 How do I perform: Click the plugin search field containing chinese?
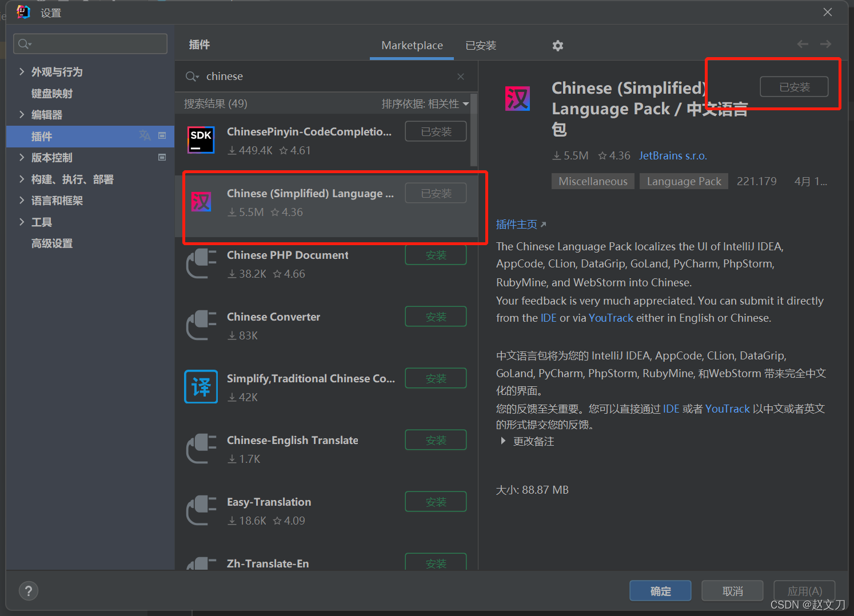click(326, 77)
